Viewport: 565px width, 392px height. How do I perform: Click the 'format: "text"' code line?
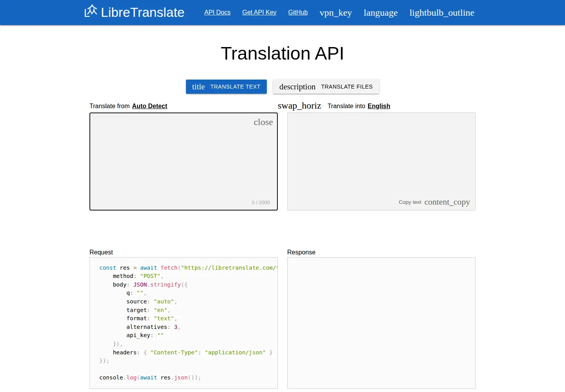click(x=152, y=318)
